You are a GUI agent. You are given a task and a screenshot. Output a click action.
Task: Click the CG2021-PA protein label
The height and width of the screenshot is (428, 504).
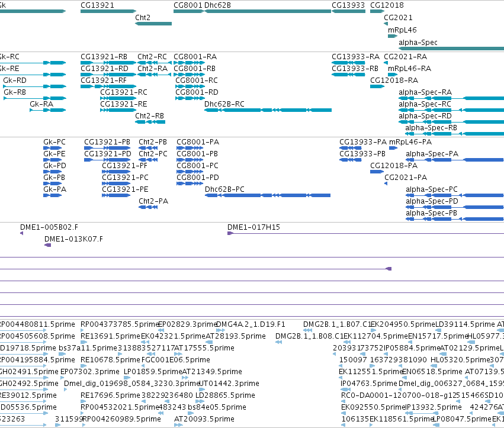pos(406,178)
